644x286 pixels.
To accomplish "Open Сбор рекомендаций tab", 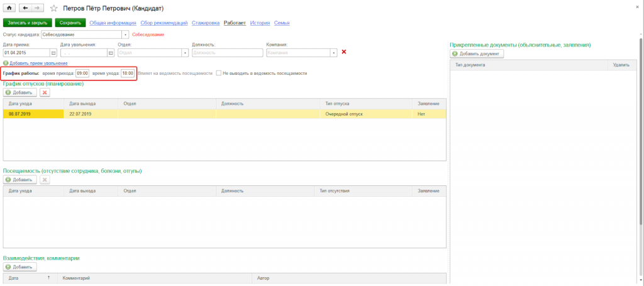I will (x=164, y=23).
